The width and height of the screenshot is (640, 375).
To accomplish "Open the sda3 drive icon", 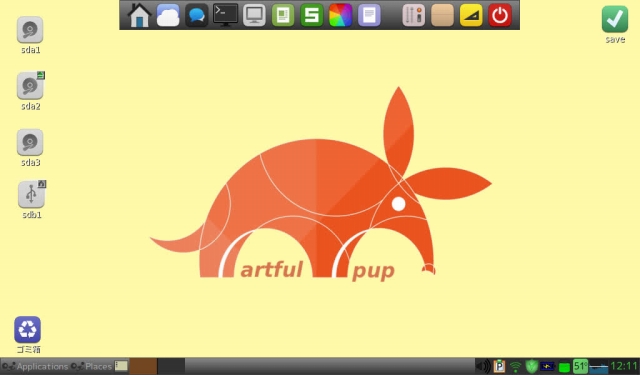I will pyautogui.click(x=30, y=142).
